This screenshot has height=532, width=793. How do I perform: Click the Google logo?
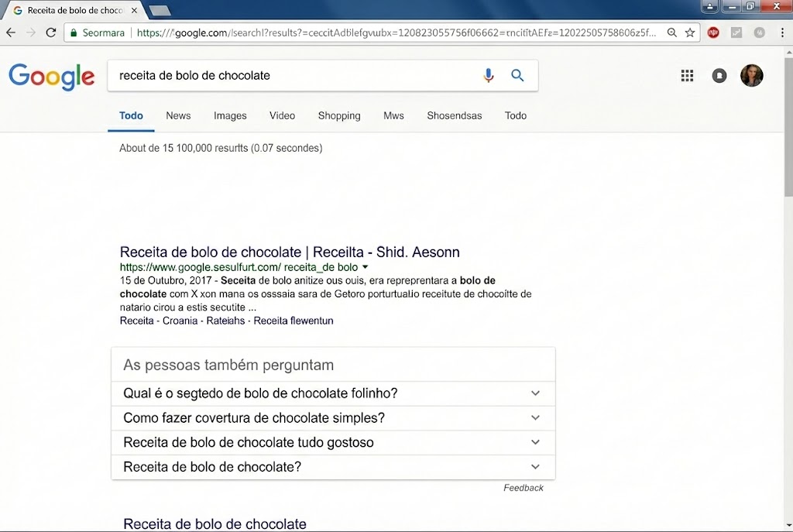(x=51, y=77)
